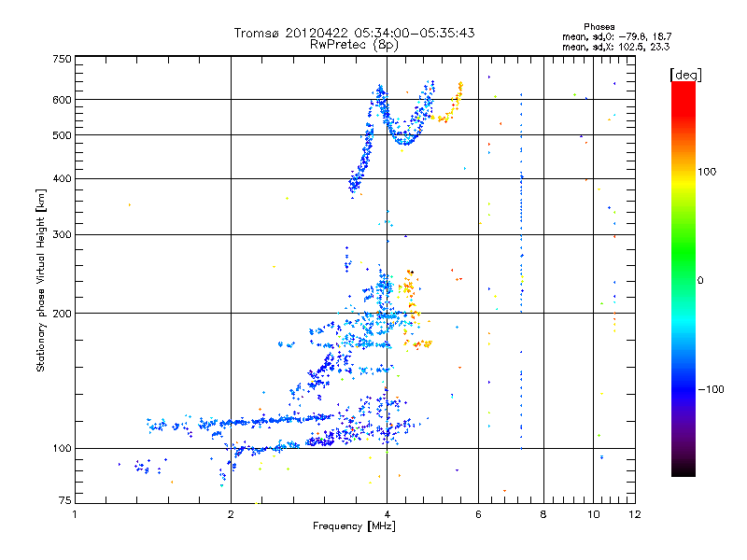Click the 'Phases' heading at top right
This screenshot has width=747, height=560.
click(599, 27)
